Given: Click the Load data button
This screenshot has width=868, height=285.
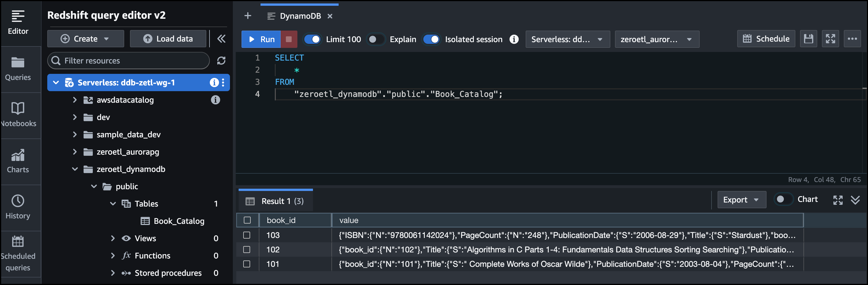Looking at the screenshot, I should [168, 39].
